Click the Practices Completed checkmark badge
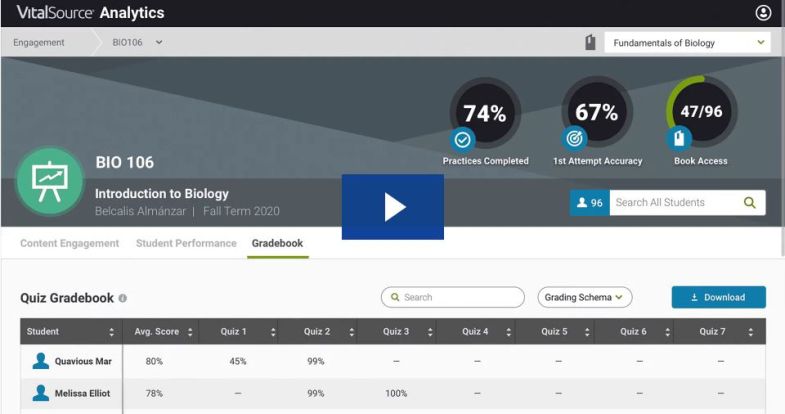Screen dimensions: 785x414 [462, 139]
